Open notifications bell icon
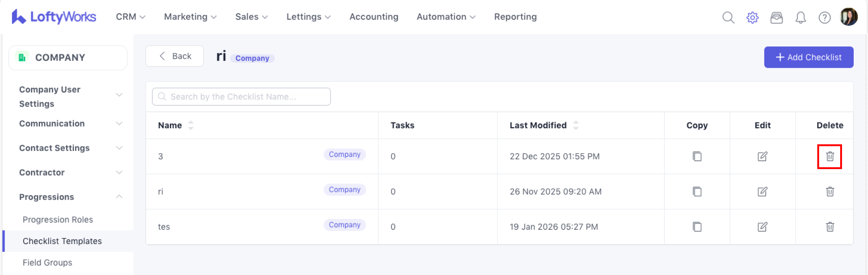The width and height of the screenshot is (868, 275). coord(800,17)
